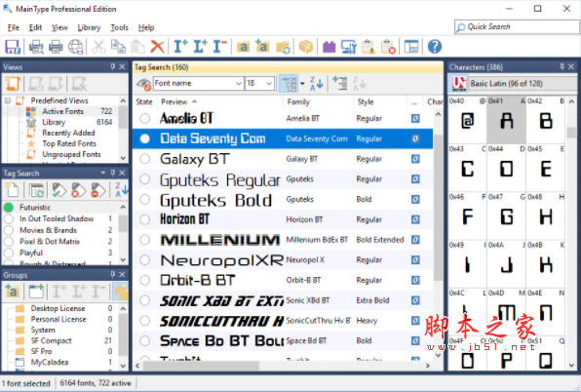Select the Top Rated Fonts view
The height and width of the screenshot is (392, 581).
pyautogui.click(x=69, y=143)
